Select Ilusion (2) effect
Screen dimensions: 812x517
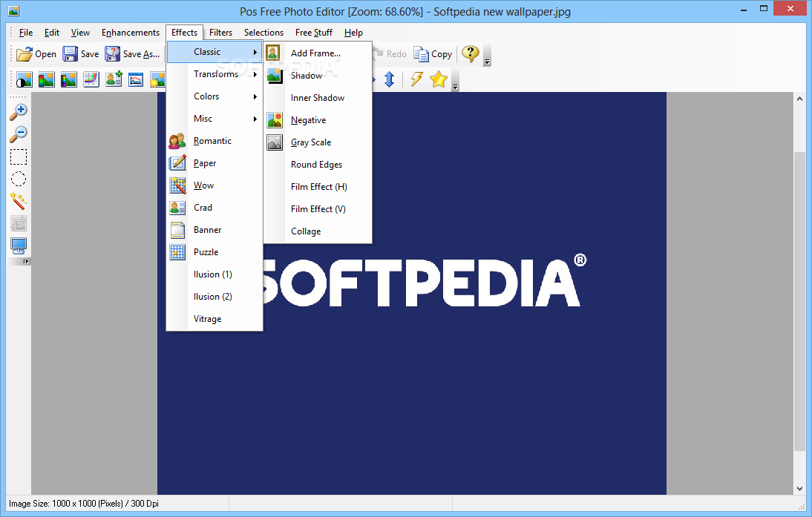pyautogui.click(x=215, y=297)
